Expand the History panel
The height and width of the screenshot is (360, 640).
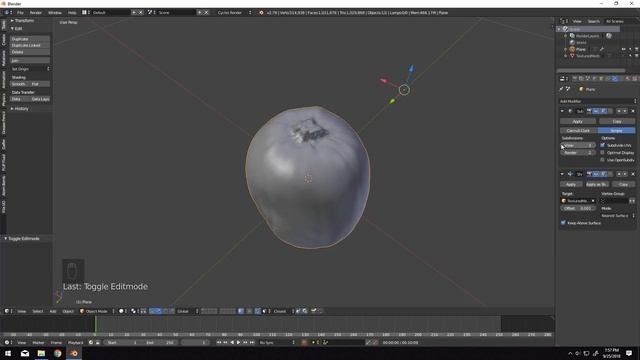pos(19,109)
